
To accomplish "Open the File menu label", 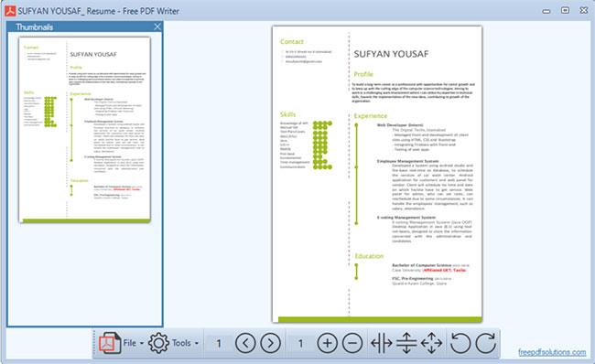I will coord(130,343).
